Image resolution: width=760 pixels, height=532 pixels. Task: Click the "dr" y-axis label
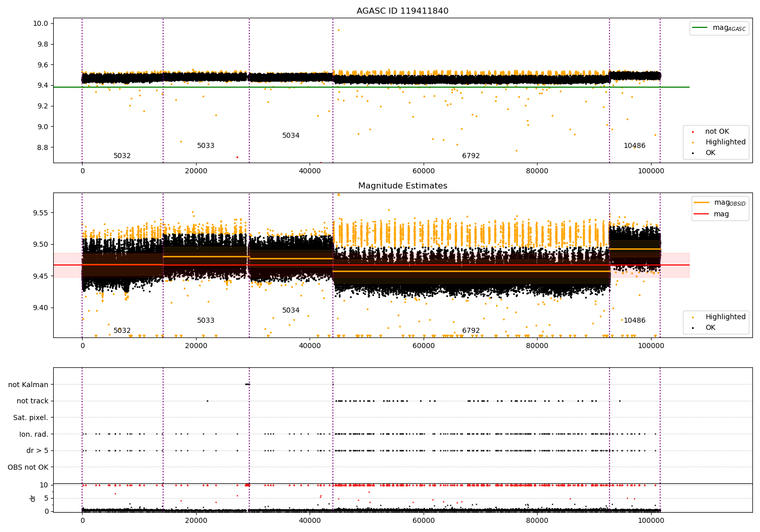click(33, 498)
